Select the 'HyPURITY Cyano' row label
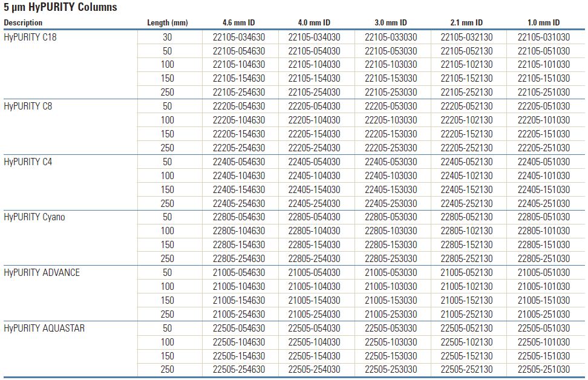588x380 pixels. [34, 217]
